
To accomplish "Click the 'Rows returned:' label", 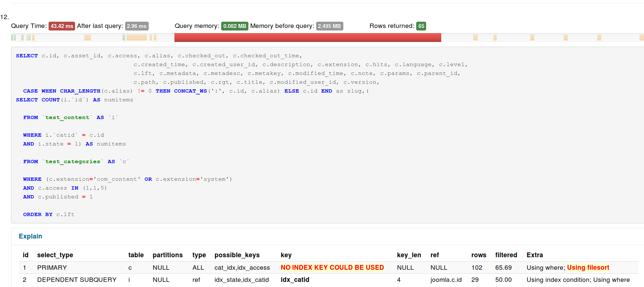I will click(x=392, y=26).
